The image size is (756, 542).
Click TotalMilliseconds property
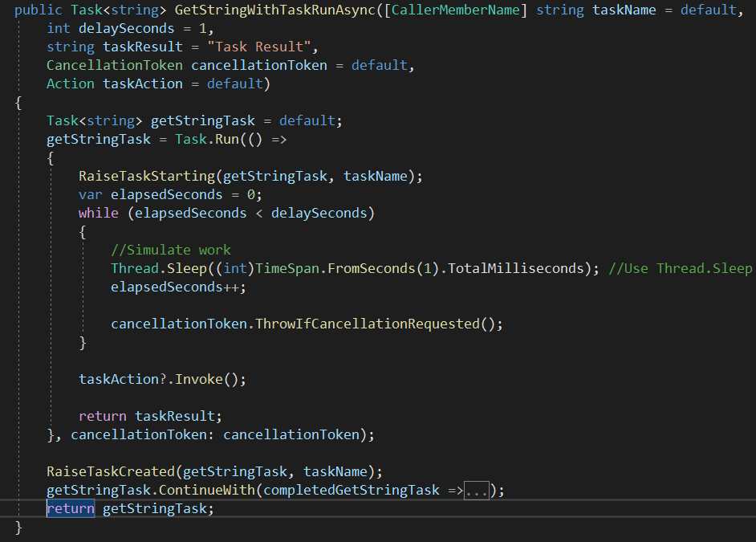coord(516,268)
